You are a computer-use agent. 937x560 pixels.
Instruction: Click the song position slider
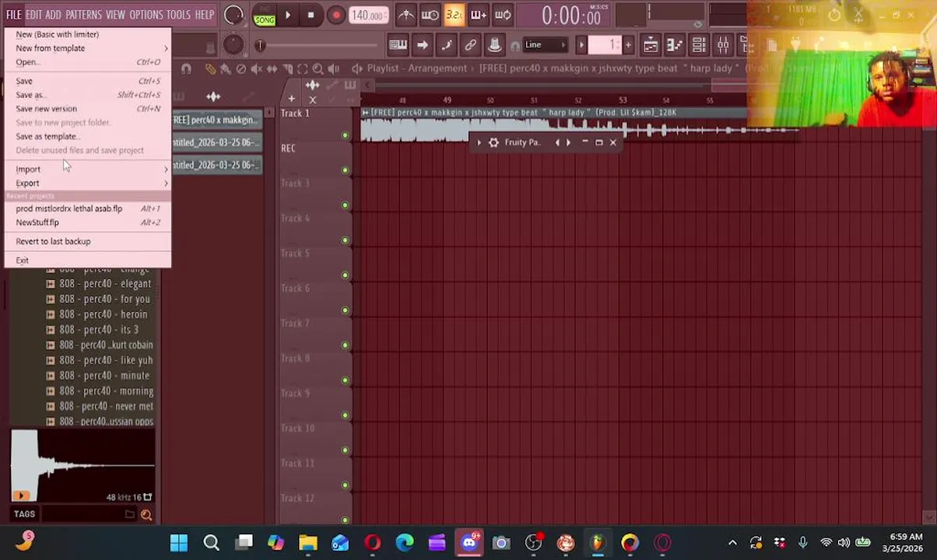(318, 45)
